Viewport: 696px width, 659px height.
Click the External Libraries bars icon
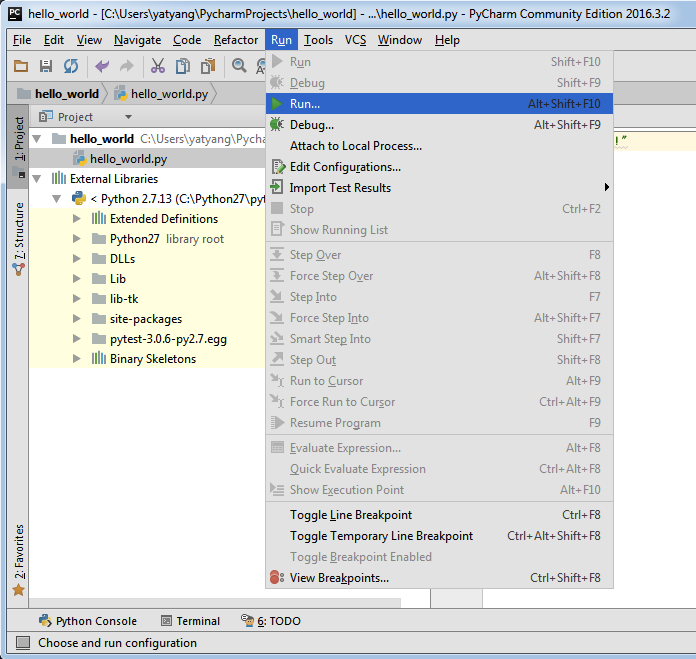(x=59, y=178)
